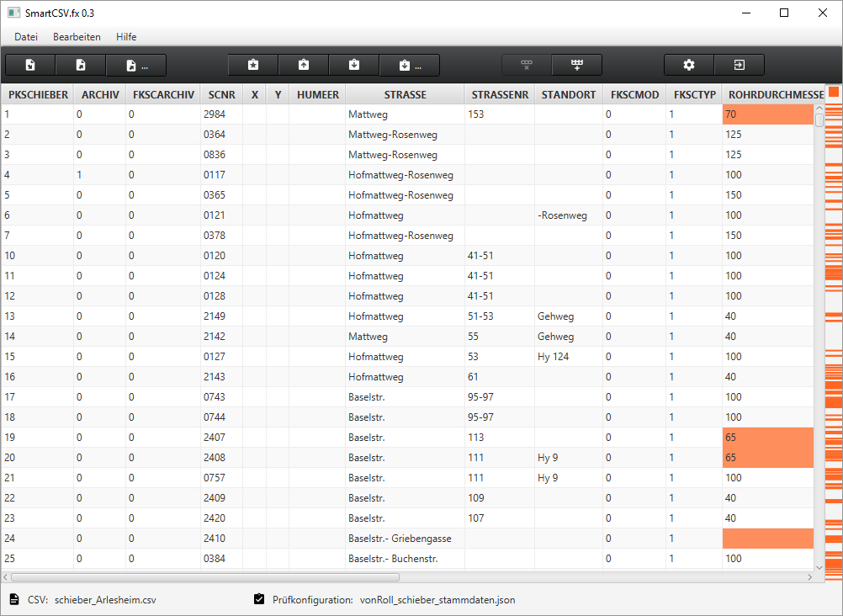This screenshot has height=616, width=843.
Task: Select the highlighted cell with value 70
Action: click(767, 114)
